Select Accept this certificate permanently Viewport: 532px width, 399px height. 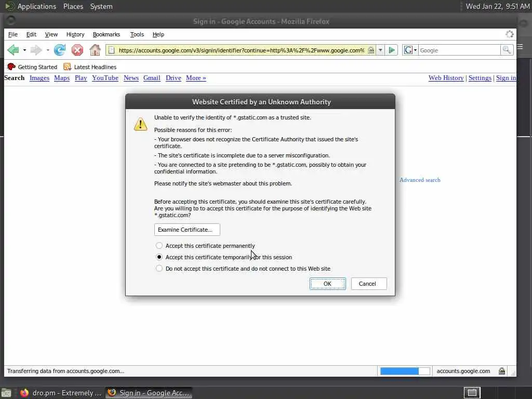159,245
